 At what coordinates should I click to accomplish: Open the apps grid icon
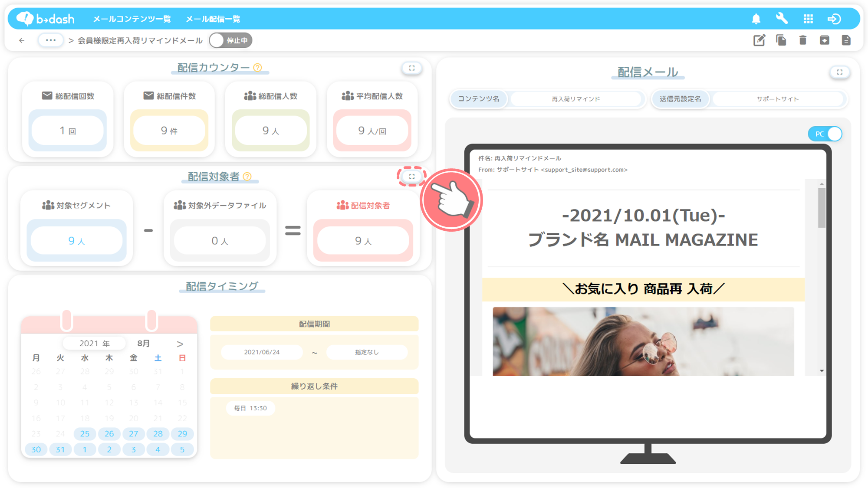tap(808, 19)
